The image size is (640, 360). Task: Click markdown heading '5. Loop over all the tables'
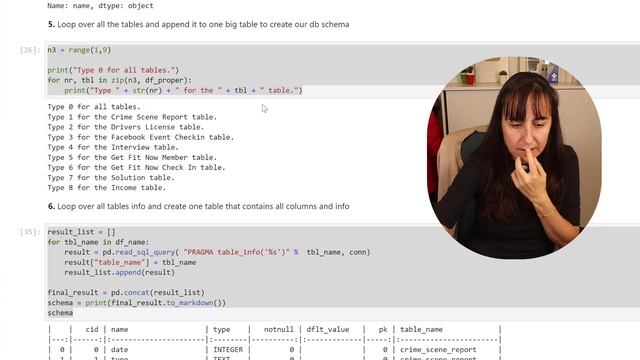click(x=198, y=24)
